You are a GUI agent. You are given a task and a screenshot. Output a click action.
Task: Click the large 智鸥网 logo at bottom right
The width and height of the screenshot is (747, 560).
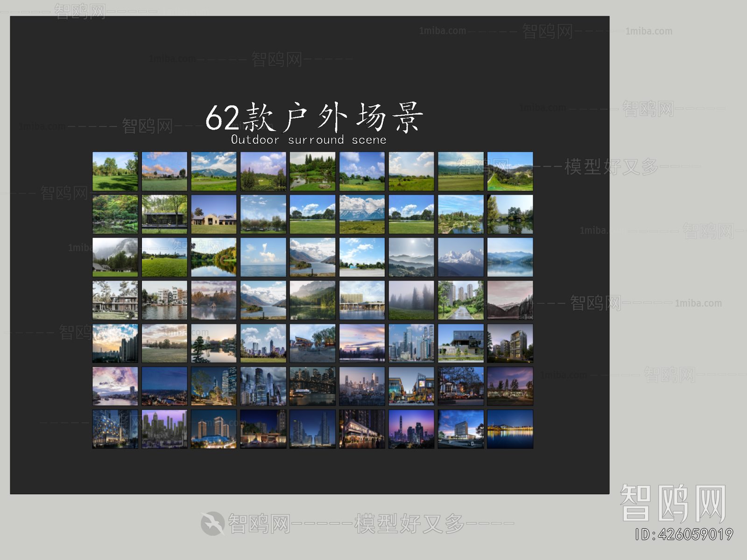click(673, 503)
